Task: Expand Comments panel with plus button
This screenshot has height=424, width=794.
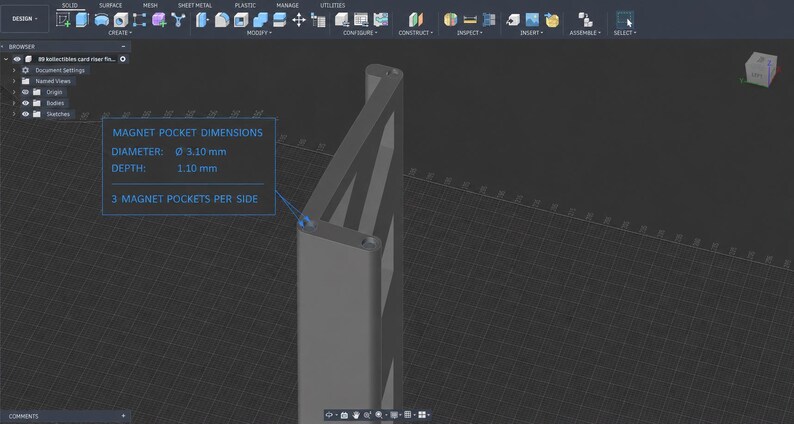Action: pyautogui.click(x=123, y=416)
